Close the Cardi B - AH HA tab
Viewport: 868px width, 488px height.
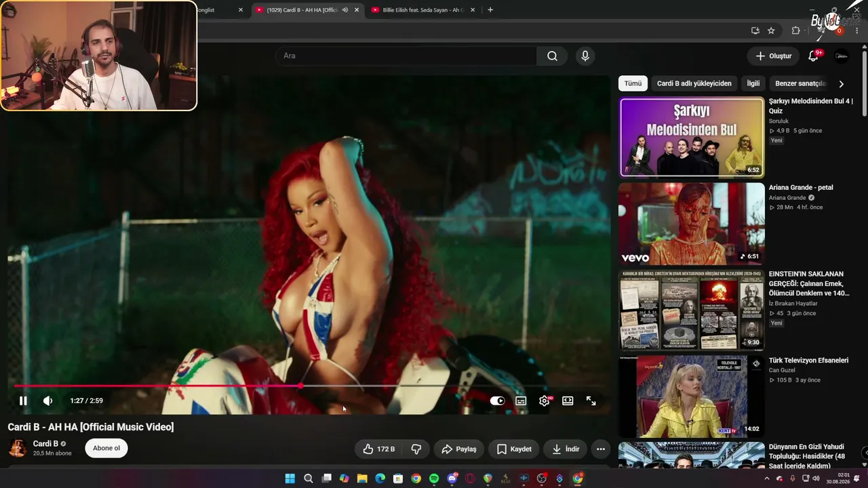(x=357, y=10)
